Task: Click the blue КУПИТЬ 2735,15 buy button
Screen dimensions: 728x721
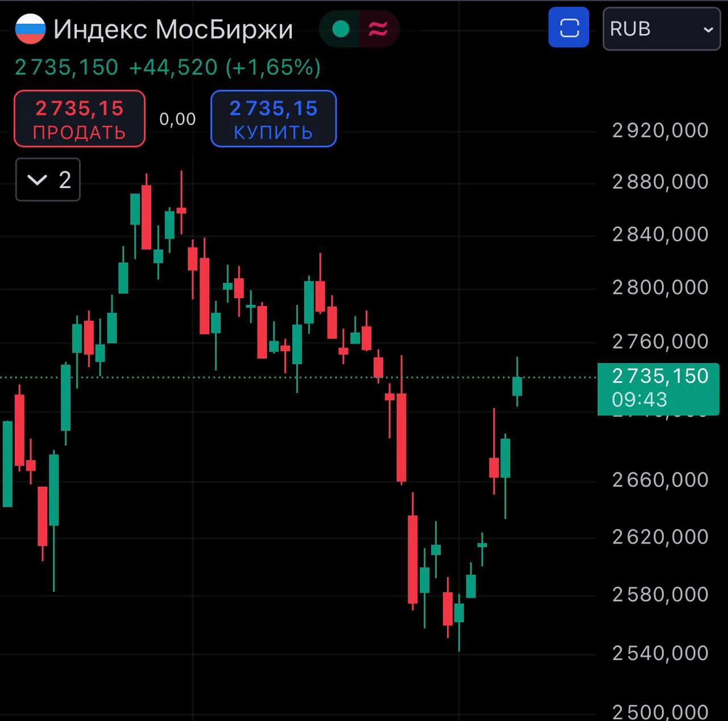Action: (274, 119)
